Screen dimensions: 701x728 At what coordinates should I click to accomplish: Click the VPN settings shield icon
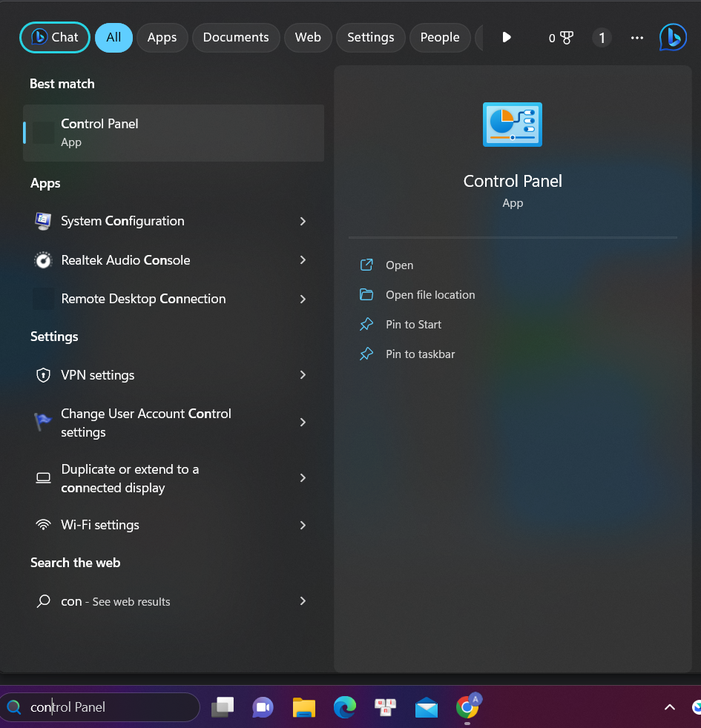(43, 374)
